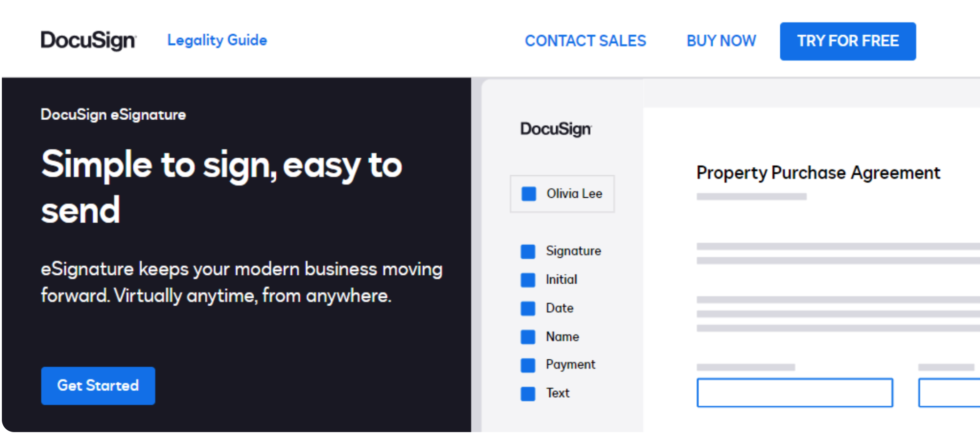The width and height of the screenshot is (980, 433).
Task: Click the TRY FOR FREE button
Action: point(848,41)
